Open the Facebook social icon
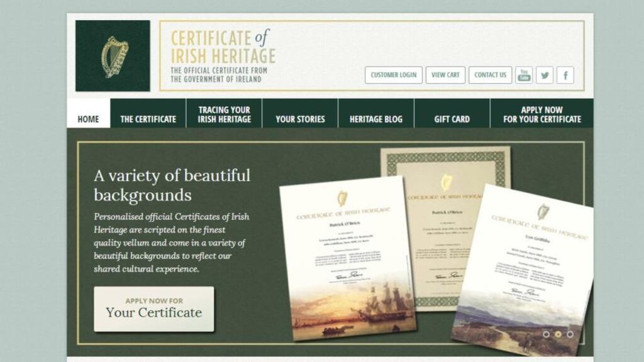 [x=566, y=75]
